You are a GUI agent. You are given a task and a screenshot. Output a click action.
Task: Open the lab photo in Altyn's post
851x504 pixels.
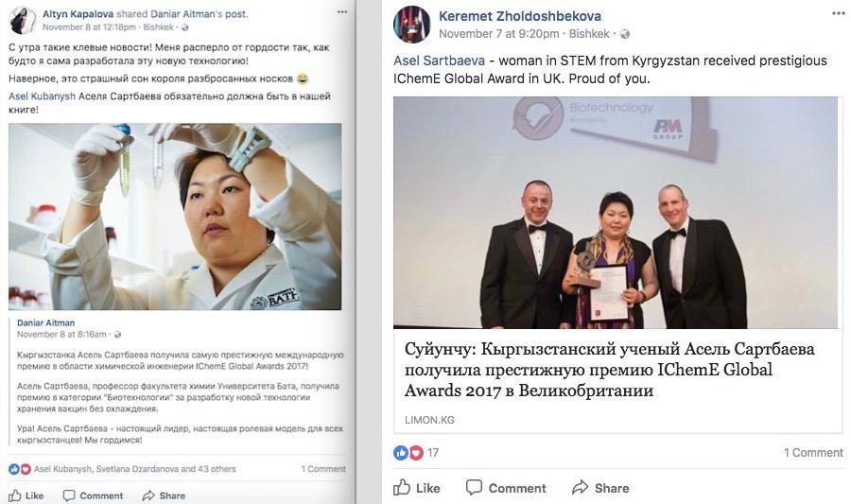(x=175, y=217)
